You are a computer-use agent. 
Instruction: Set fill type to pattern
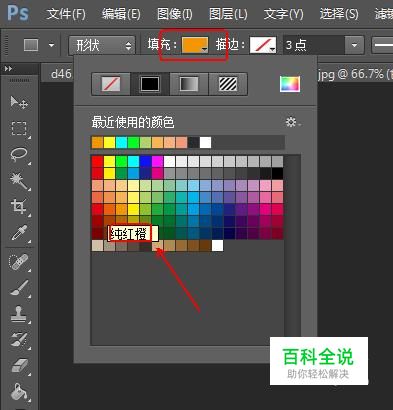coord(228,84)
